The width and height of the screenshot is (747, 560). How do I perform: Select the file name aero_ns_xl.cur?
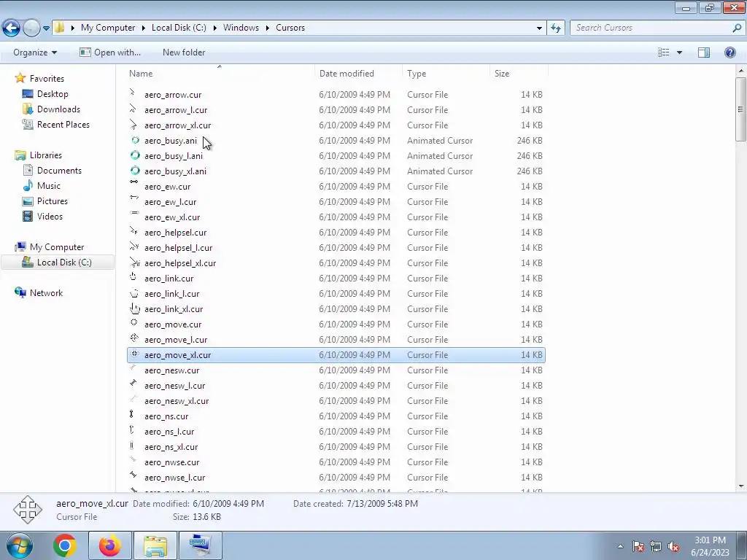pyautogui.click(x=171, y=447)
